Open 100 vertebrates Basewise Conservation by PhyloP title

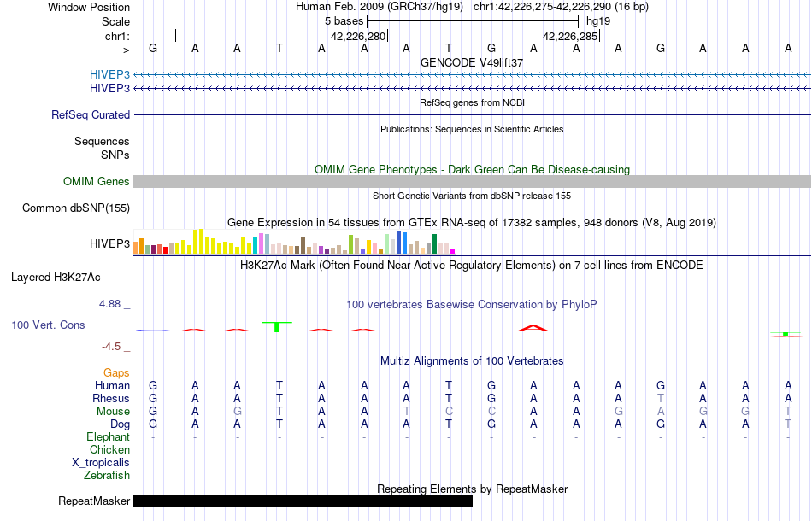[x=472, y=304]
